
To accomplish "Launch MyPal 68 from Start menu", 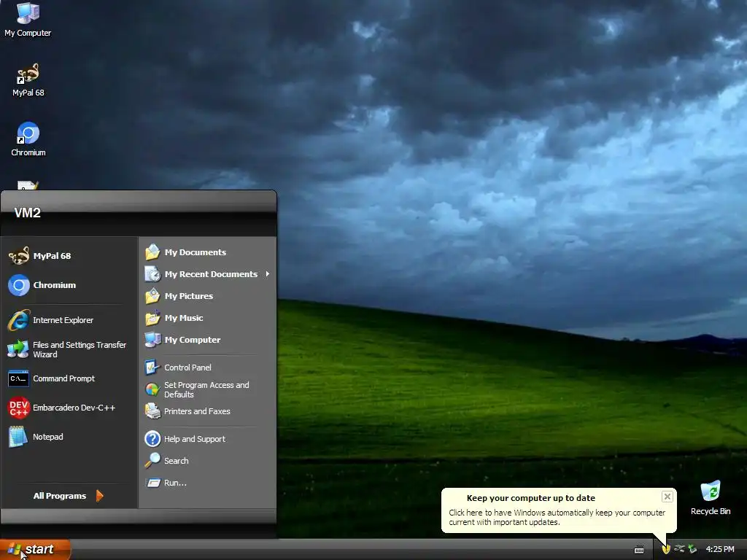I will coord(69,256).
